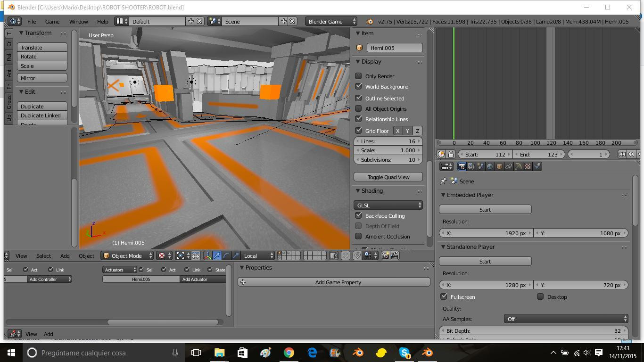Screen dimensions: 644x362
Task: Open the Game menu
Action: (52, 21)
